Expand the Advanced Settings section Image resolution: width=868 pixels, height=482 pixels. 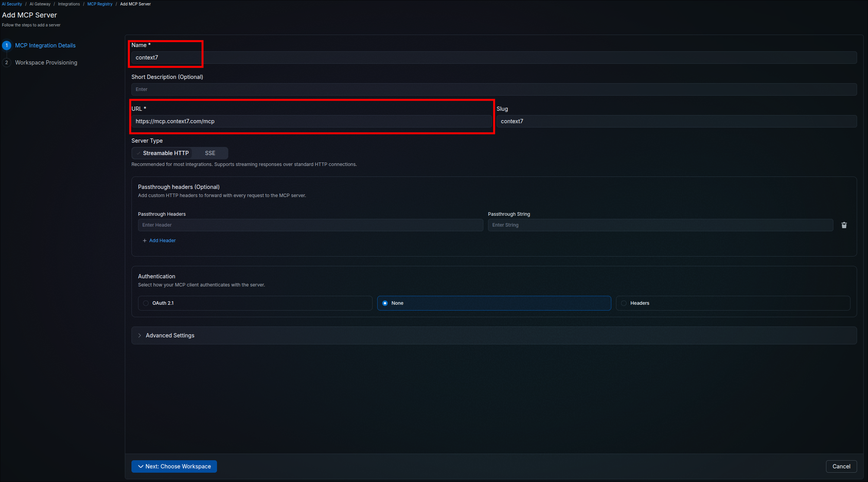point(494,335)
